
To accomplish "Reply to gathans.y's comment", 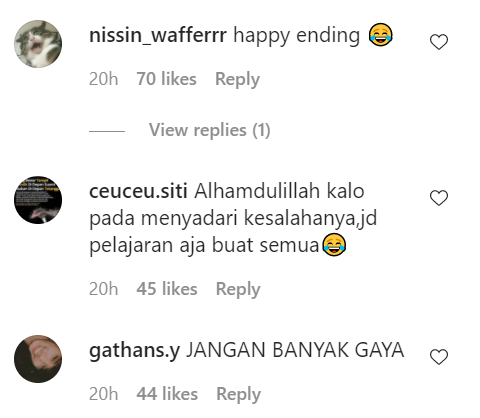I will [x=238, y=394].
